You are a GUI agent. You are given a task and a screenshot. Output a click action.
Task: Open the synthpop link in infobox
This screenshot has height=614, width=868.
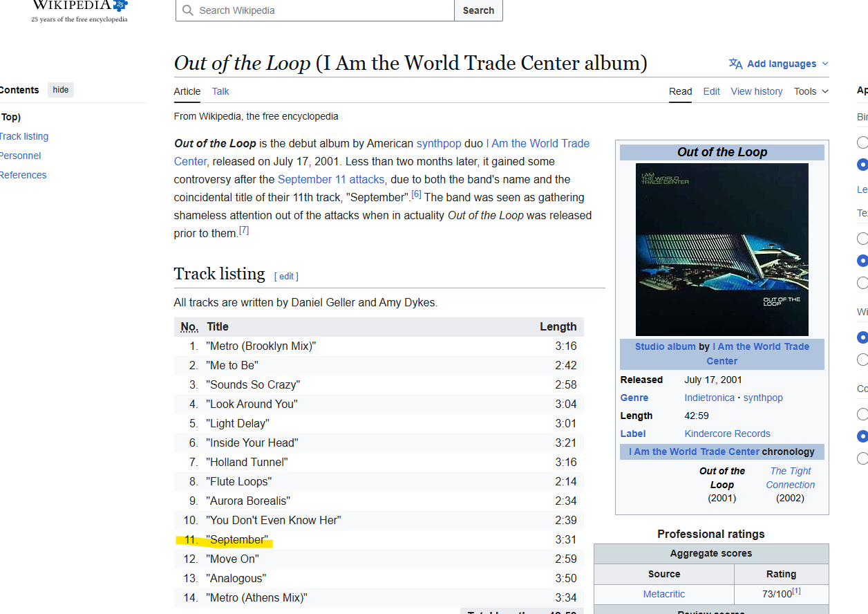click(x=763, y=398)
